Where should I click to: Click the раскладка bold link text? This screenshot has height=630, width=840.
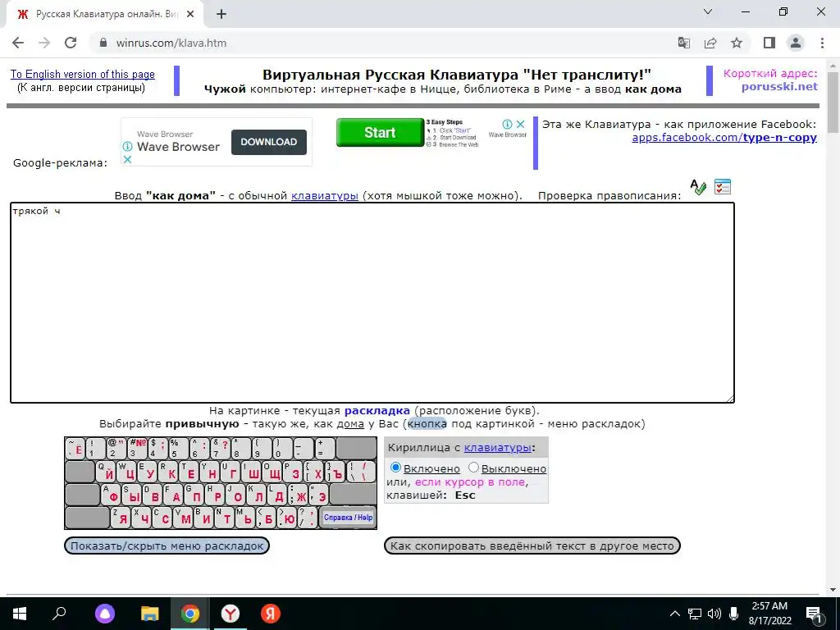coord(377,411)
